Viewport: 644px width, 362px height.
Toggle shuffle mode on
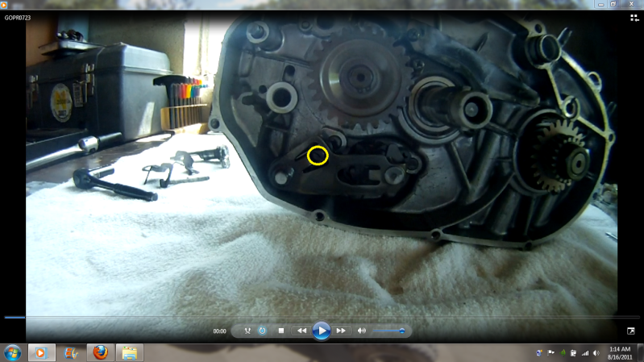coord(247,331)
